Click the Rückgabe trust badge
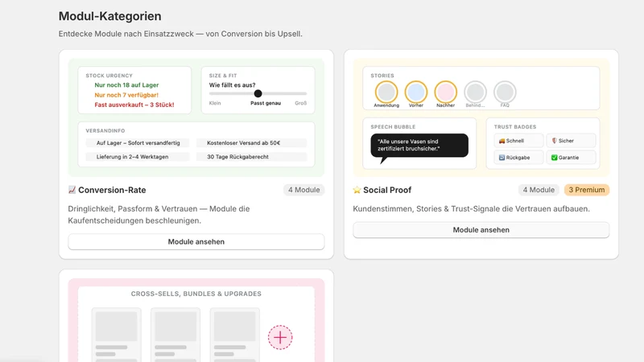Viewport: 644px width, 362px height. coord(518,158)
